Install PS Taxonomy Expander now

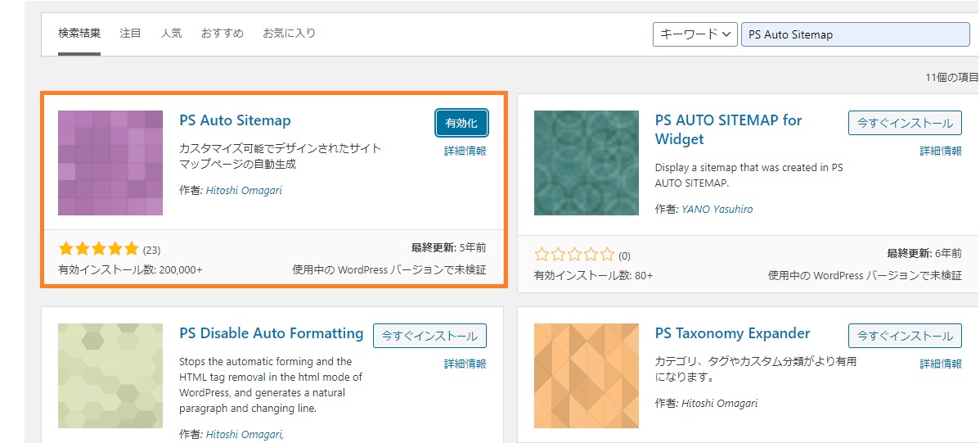905,336
